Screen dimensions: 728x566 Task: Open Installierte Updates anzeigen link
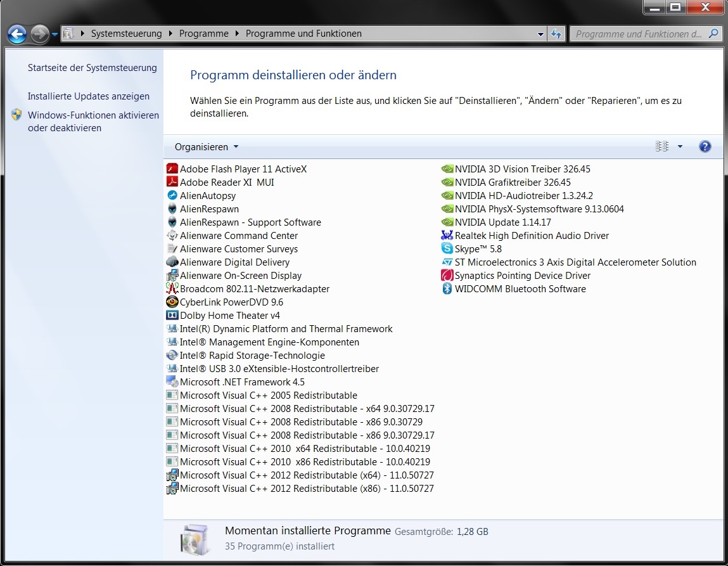click(x=89, y=96)
